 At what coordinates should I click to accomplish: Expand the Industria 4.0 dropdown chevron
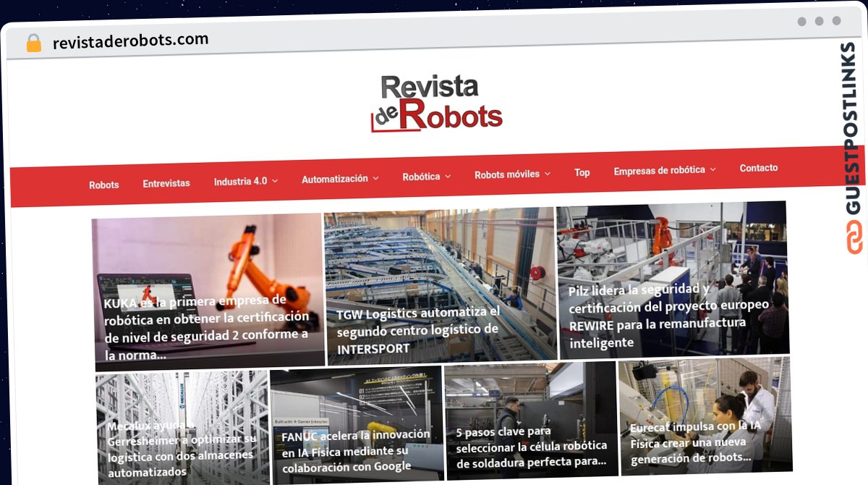tap(275, 181)
